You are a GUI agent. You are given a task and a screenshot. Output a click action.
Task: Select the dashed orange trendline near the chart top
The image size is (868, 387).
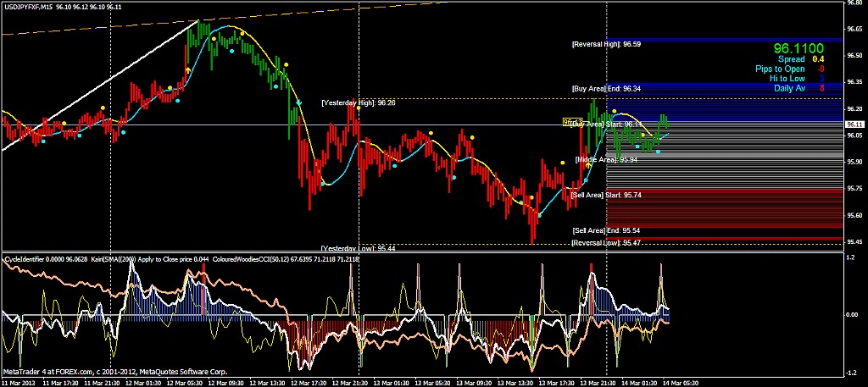[x=224, y=19]
